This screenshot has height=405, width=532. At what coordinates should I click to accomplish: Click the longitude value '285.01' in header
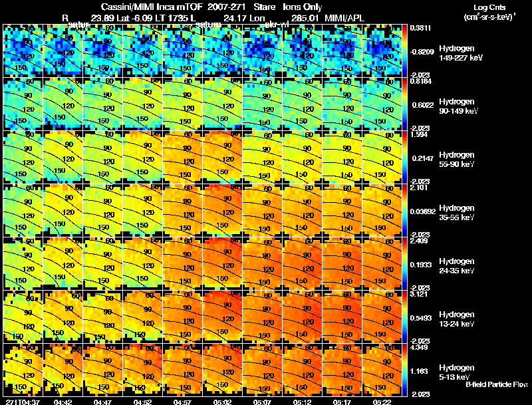(305, 18)
